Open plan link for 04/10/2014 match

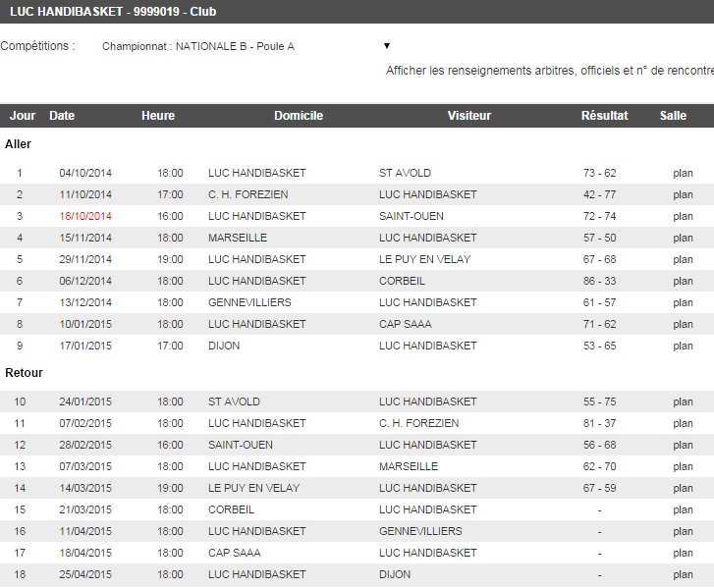(683, 174)
